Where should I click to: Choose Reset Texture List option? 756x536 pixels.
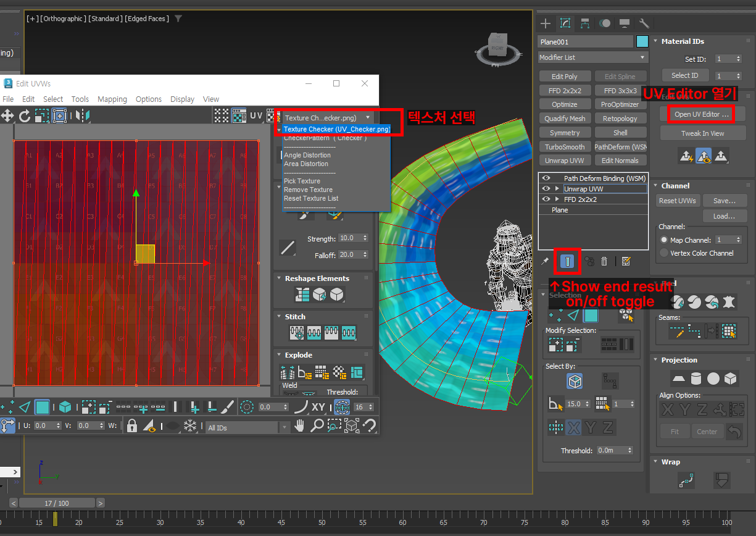click(x=311, y=198)
